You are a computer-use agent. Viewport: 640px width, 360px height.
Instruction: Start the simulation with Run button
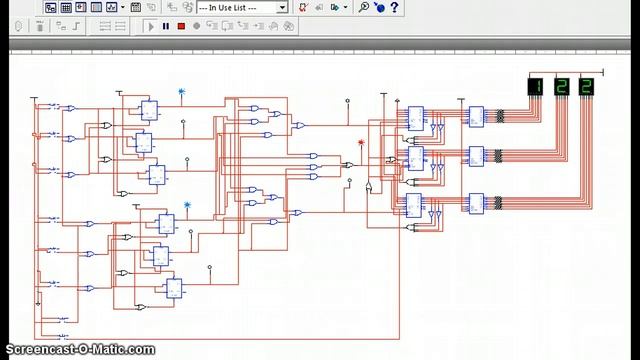tap(151, 27)
